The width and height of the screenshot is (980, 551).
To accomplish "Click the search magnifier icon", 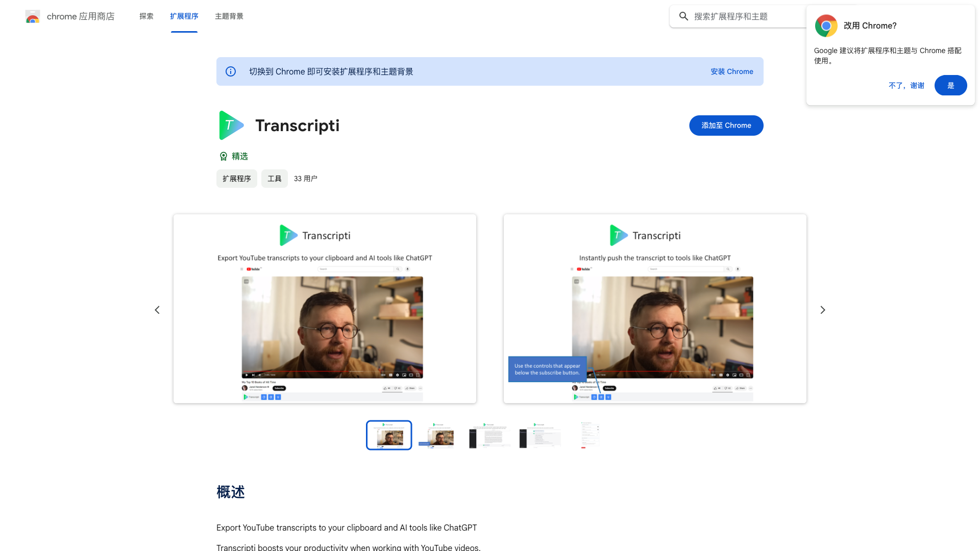I will tap(683, 16).
